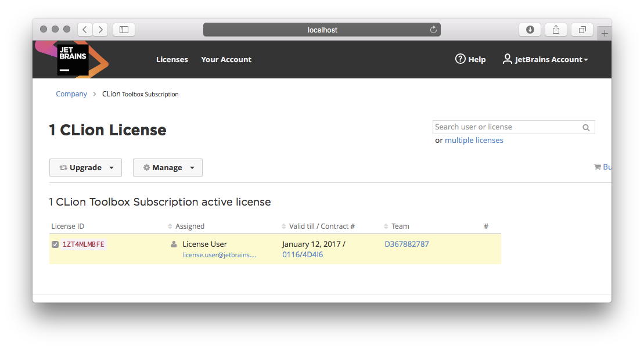Viewport: 644px width, 349px height.
Task: Go to Your Account in the navigation
Action: (226, 59)
